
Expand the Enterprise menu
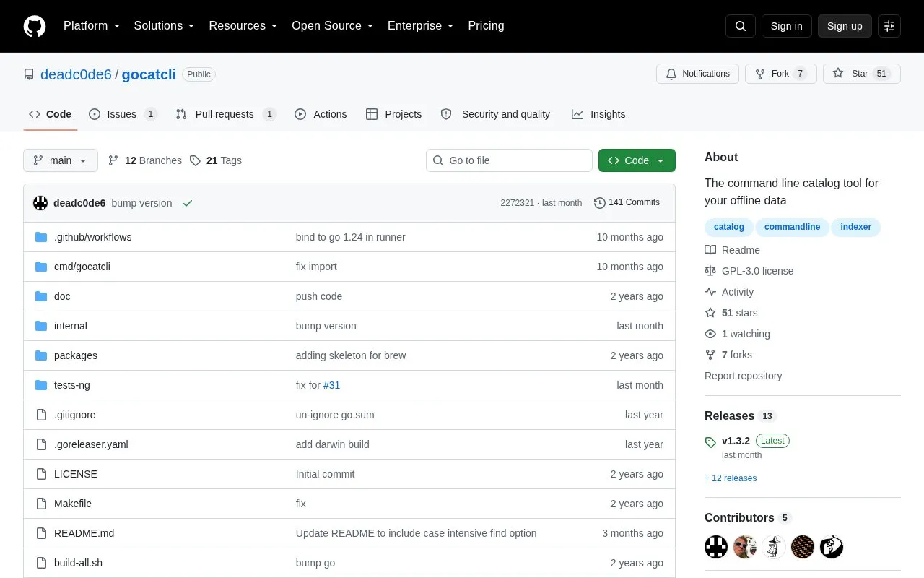[421, 26]
